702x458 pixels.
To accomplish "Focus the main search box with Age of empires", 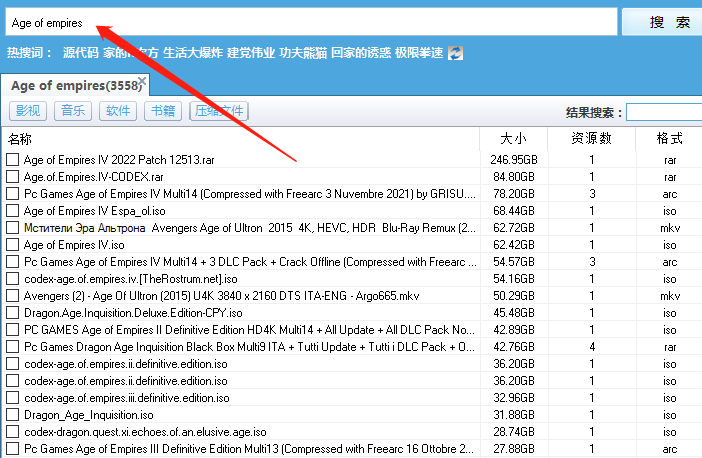I will tap(311, 22).
